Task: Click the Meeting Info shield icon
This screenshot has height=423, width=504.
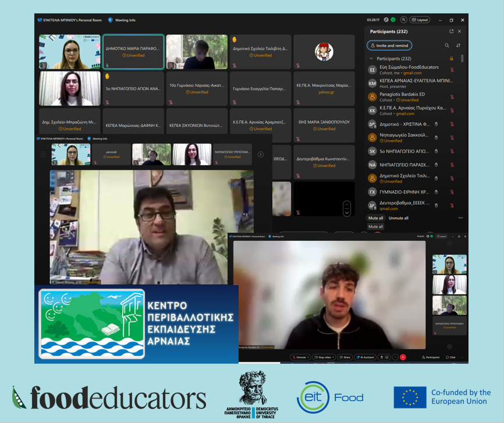Action: tap(110, 20)
